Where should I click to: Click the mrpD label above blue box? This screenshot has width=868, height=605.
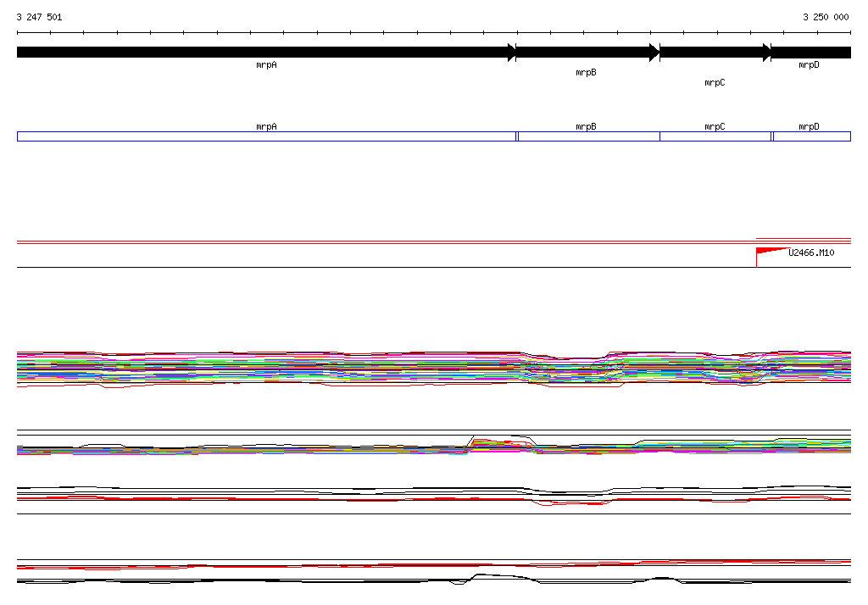click(x=809, y=127)
